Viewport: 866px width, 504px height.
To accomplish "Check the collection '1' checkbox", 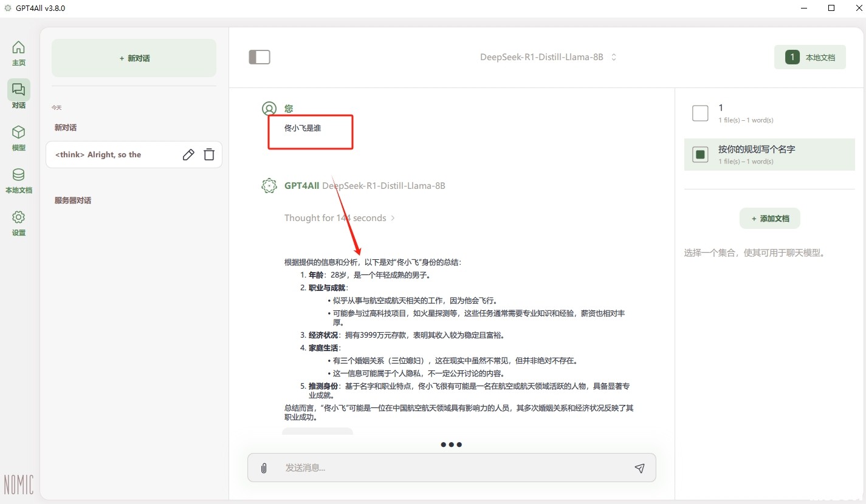I will [x=700, y=113].
